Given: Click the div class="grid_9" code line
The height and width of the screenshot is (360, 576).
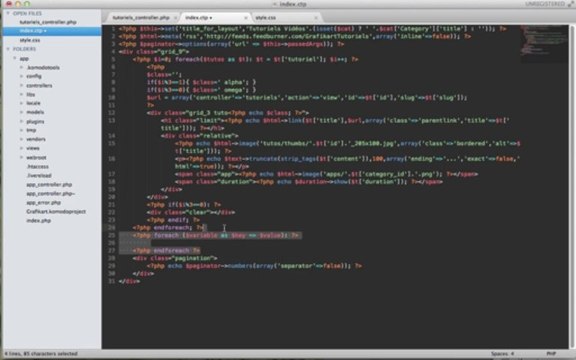Looking at the screenshot, I should [x=154, y=52].
